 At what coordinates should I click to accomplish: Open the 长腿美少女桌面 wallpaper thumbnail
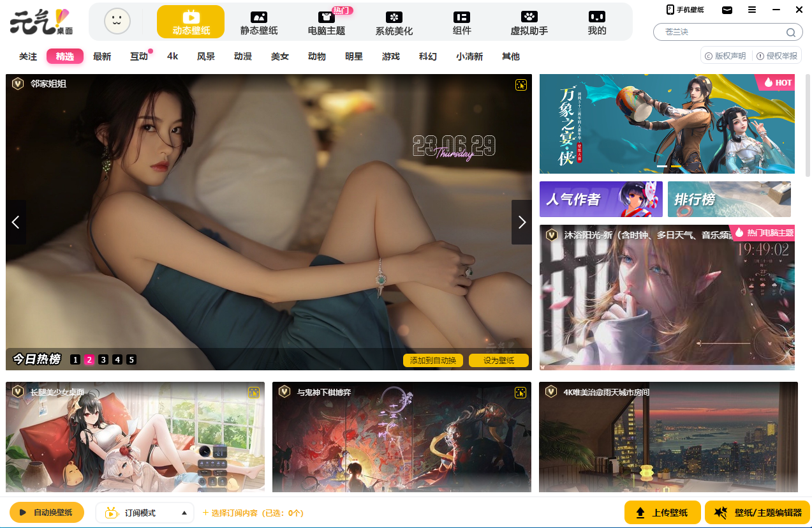[x=135, y=437]
